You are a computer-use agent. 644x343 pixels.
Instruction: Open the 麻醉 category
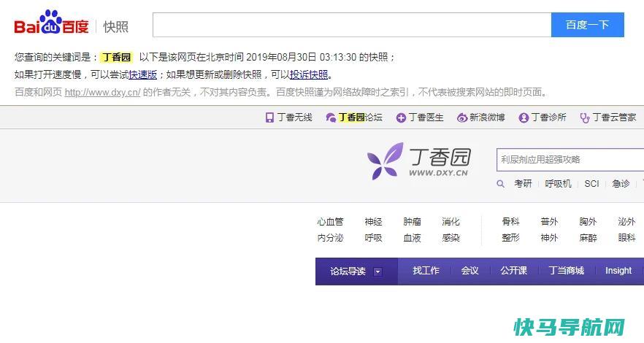pos(588,238)
